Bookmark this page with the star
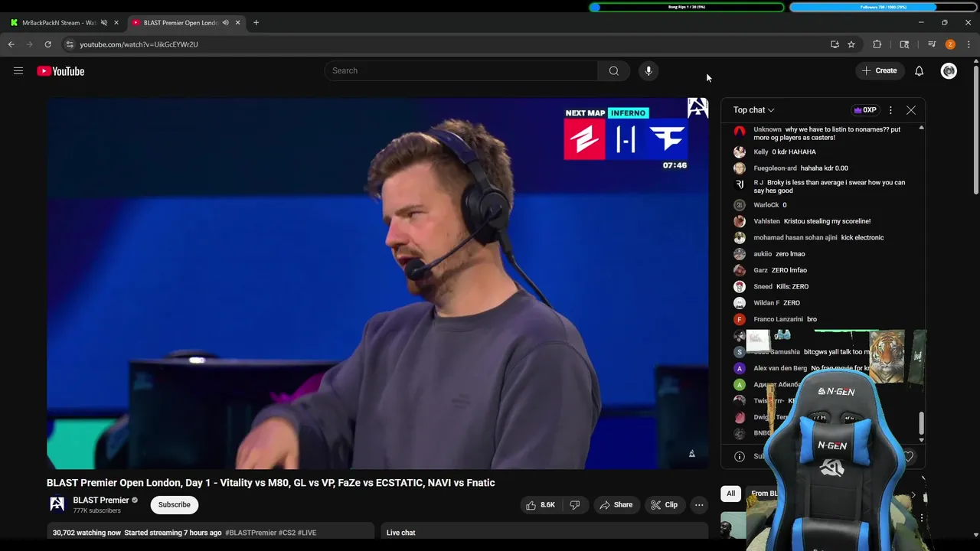The image size is (980, 551). (851, 44)
